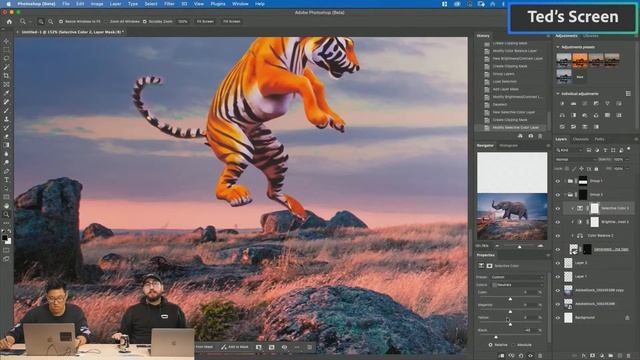Add layer mask at Layers panel bottom
The height and width of the screenshot is (360, 640).
pyautogui.click(x=593, y=356)
